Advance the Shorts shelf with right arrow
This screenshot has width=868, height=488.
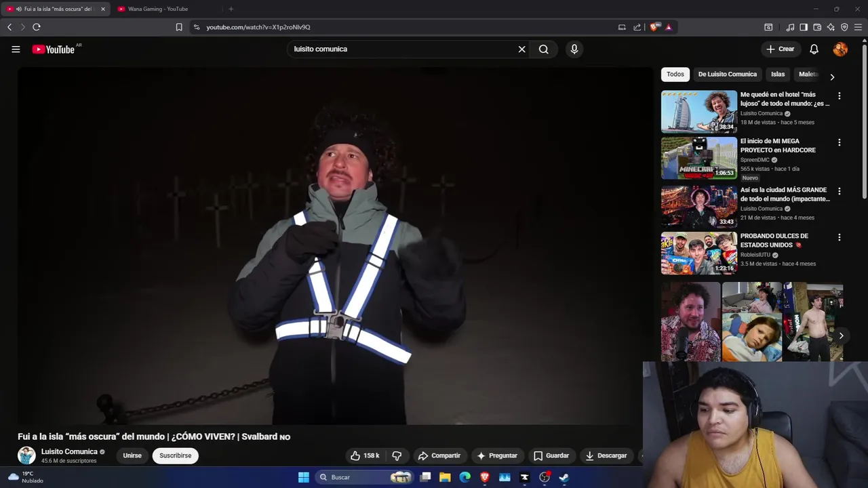click(841, 335)
